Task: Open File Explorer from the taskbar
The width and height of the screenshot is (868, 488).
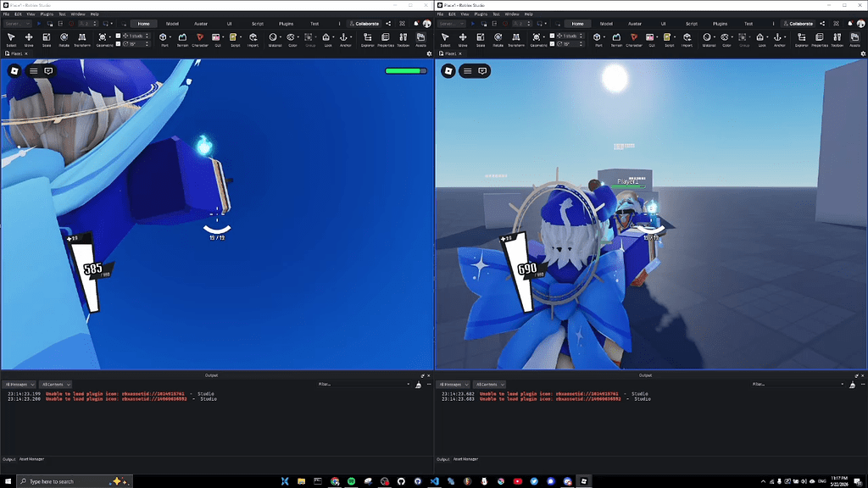Action: tap(301, 481)
